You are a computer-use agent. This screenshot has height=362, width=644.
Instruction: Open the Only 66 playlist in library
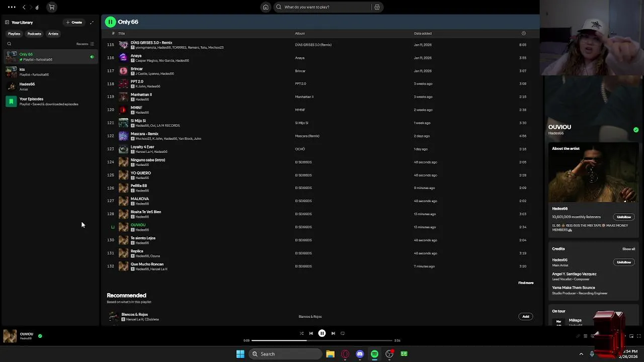click(50, 57)
